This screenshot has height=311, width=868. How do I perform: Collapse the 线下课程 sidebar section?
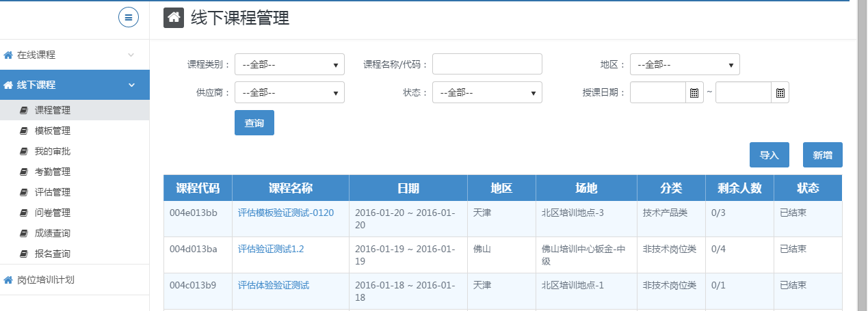pos(131,85)
